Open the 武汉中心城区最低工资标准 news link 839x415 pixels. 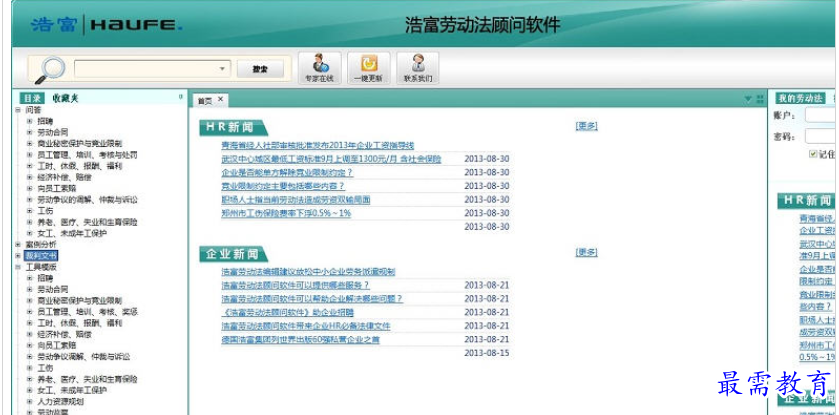331,159
